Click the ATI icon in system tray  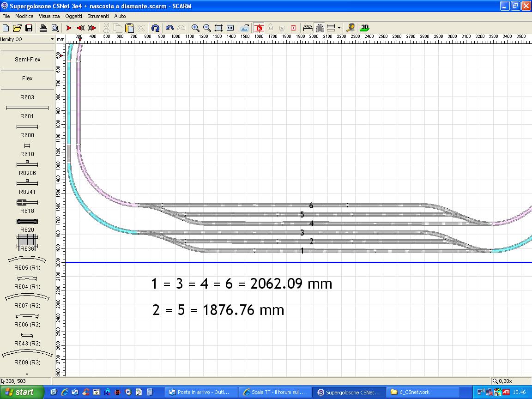[x=506, y=392]
